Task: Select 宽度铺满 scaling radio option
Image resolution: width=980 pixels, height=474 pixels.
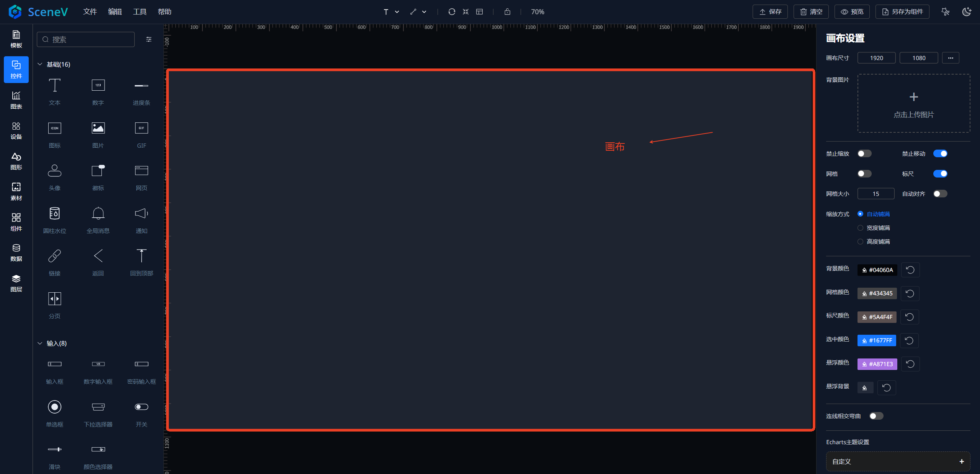Action: point(860,228)
